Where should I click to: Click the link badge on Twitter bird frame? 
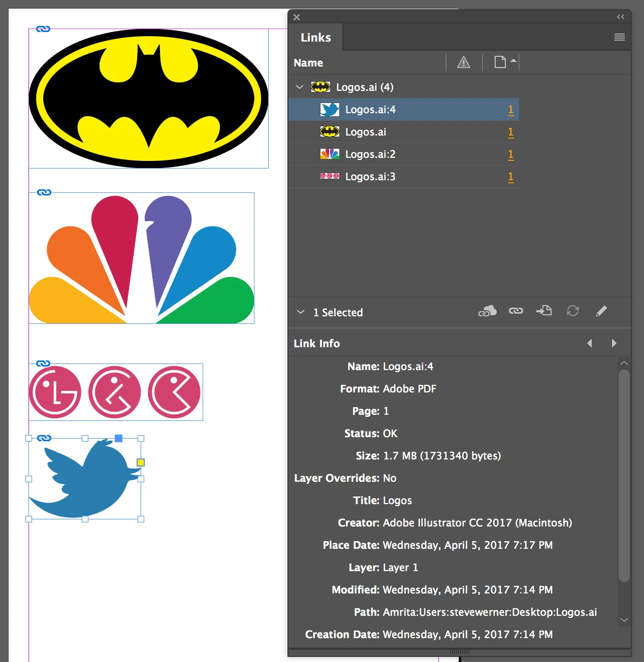click(44, 438)
